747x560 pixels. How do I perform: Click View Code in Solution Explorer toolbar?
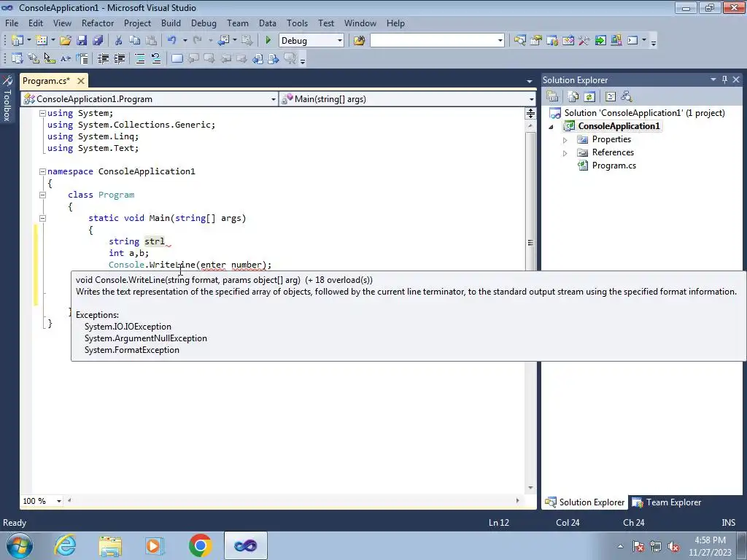tap(611, 97)
